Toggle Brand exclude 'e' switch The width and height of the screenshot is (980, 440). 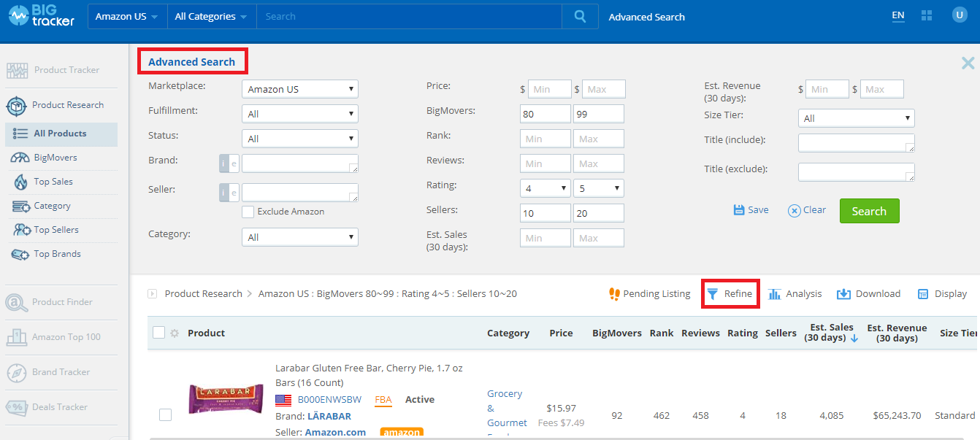coord(234,163)
